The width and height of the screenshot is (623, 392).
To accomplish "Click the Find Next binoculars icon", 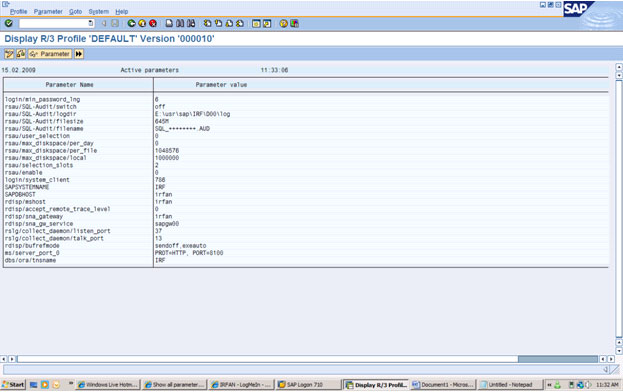I will click(x=191, y=23).
